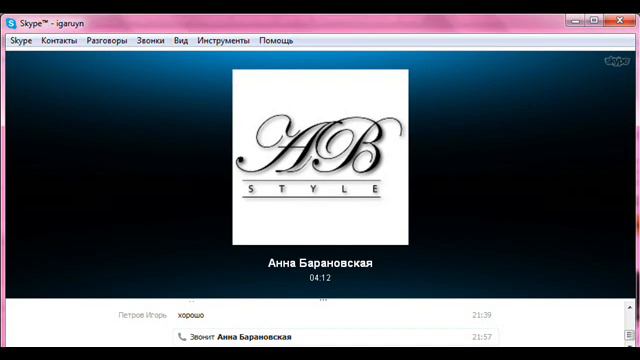This screenshot has width=640, height=360.
Task: Click the chat scrollbar thumb
Action: 629,335
